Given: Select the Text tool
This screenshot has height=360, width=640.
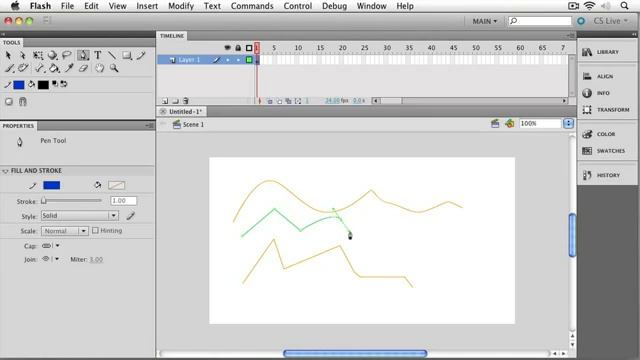Looking at the screenshot, I should tap(98, 55).
